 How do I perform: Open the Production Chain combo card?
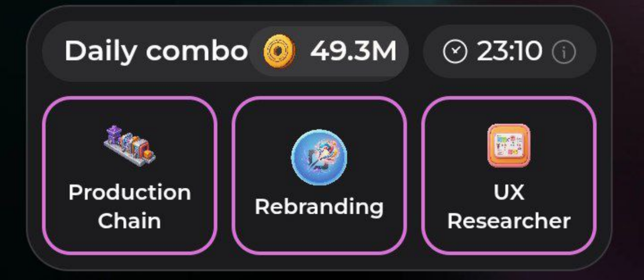pos(130,176)
